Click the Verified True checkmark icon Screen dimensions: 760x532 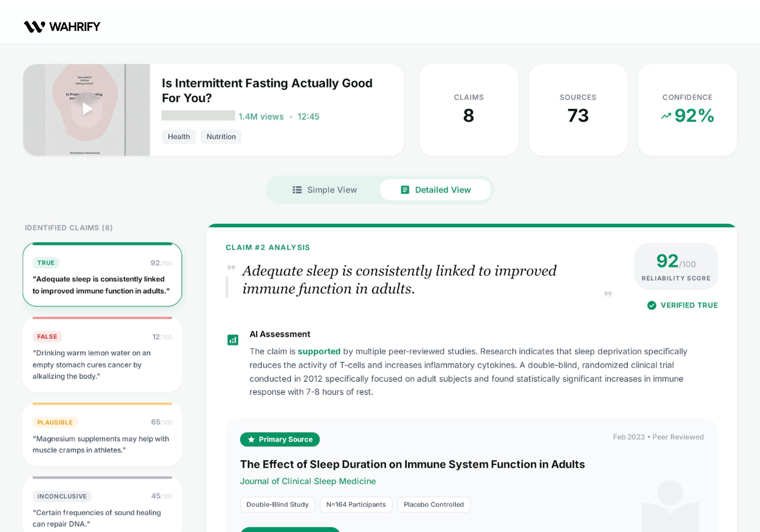(653, 305)
